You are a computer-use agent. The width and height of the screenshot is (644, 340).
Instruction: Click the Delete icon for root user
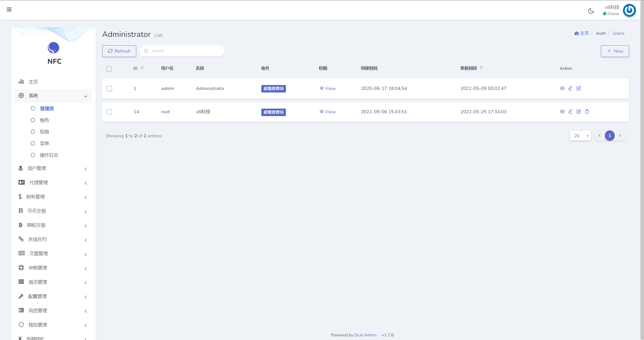point(587,111)
